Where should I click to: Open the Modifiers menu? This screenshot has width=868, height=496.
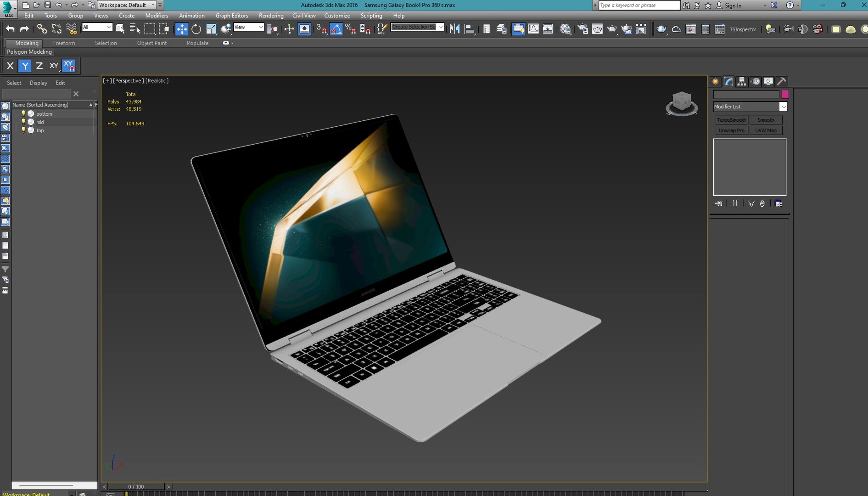pyautogui.click(x=157, y=16)
